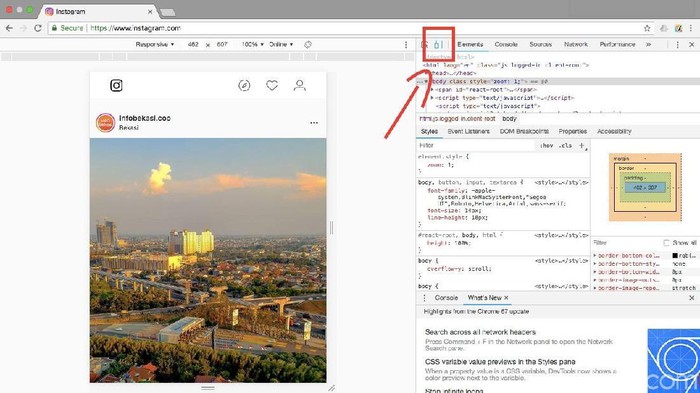The height and width of the screenshot is (393, 700).
Task: Switch to the Performance tab
Action: (x=617, y=44)
